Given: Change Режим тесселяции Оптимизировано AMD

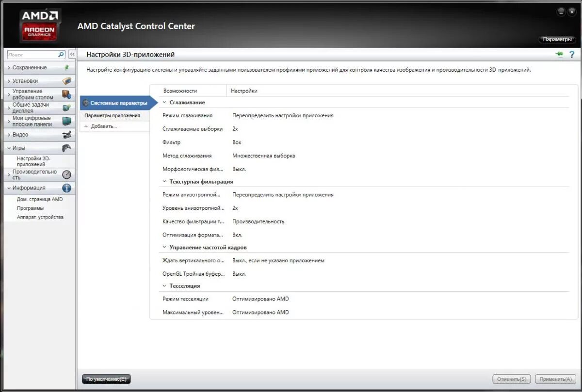Looking at the screenshot, I should [x=260, y=299].
